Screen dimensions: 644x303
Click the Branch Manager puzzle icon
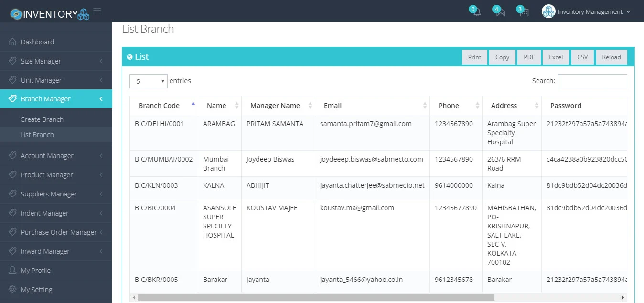coord(13,99)
